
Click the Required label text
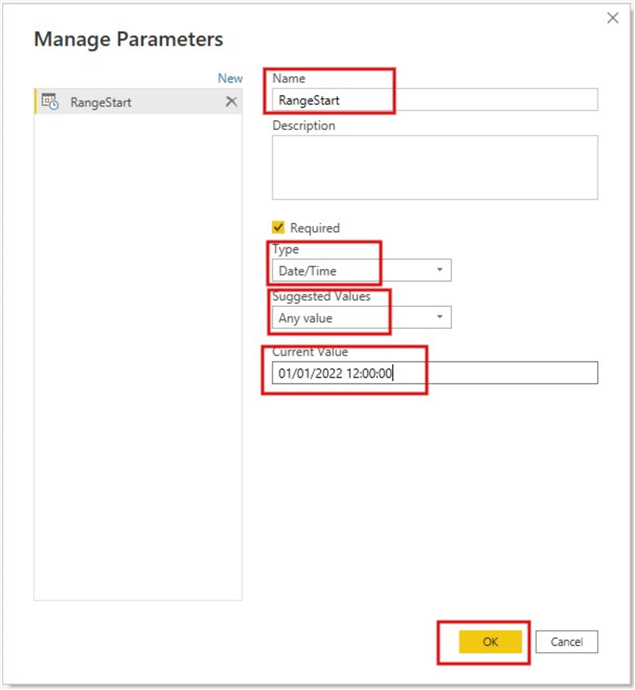[x=315, y=228]
